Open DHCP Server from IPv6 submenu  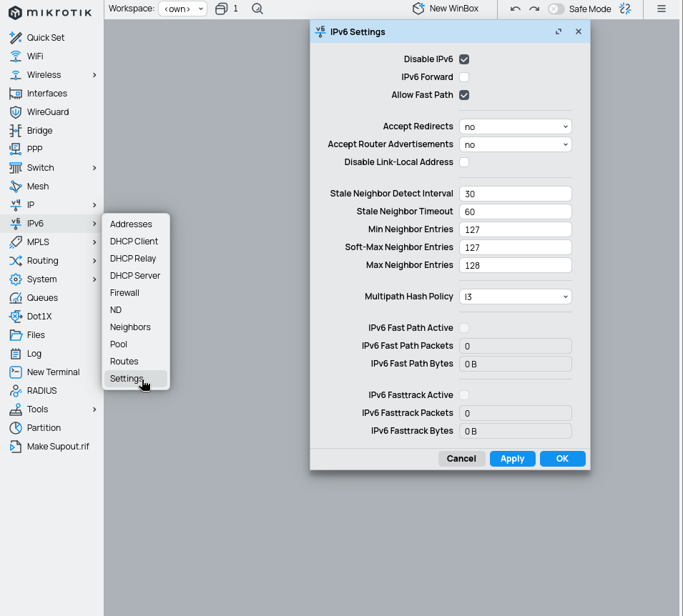136,276
